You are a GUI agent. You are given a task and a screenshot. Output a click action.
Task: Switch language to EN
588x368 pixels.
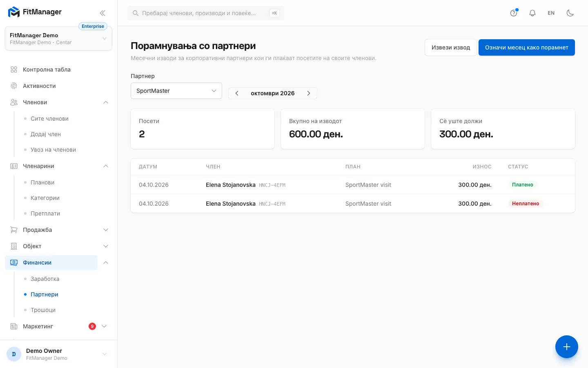pyautogui.click(x=551, y=13)
